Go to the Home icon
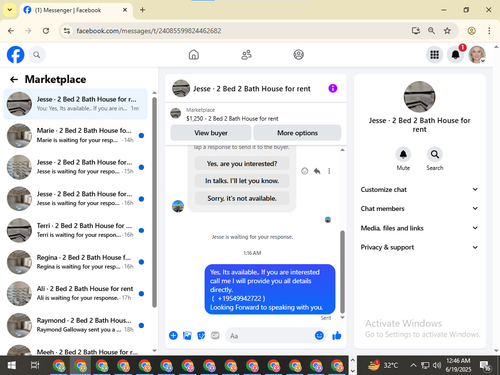The image size is (500, 375). tap(194, 55)
